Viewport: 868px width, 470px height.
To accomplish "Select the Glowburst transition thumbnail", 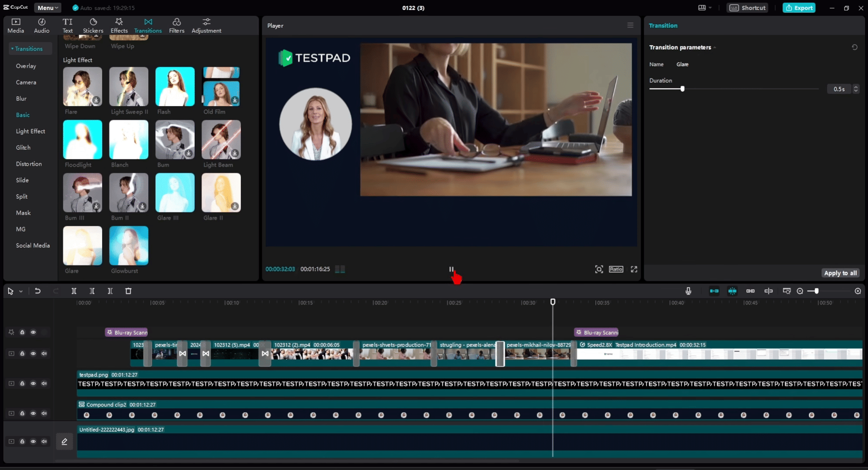I will click(x=129, y=245).
